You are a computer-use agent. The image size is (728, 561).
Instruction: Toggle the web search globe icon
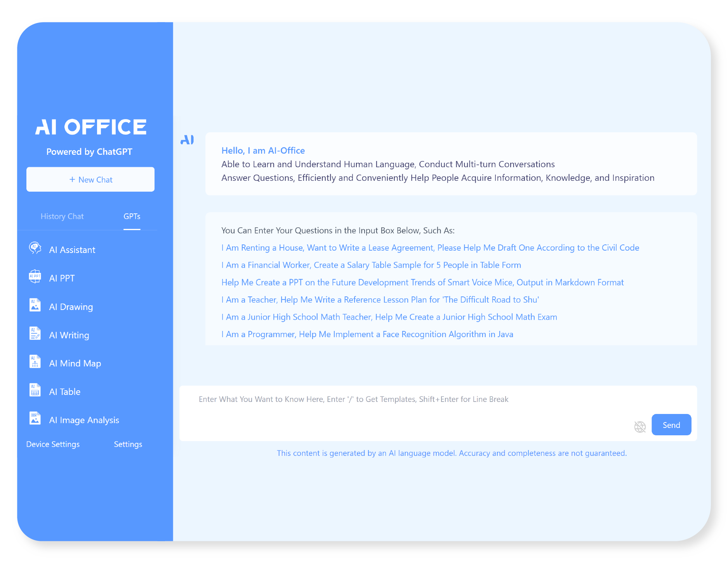[639, 427]
